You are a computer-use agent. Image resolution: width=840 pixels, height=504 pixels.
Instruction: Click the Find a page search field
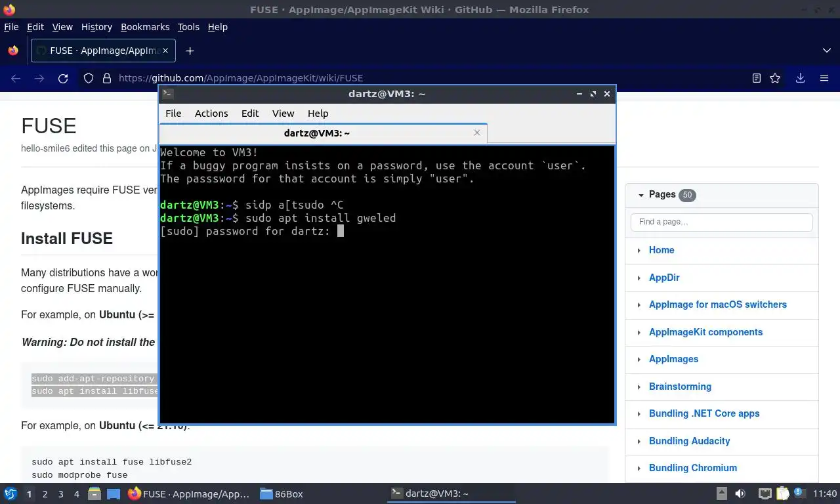(721, 222)
